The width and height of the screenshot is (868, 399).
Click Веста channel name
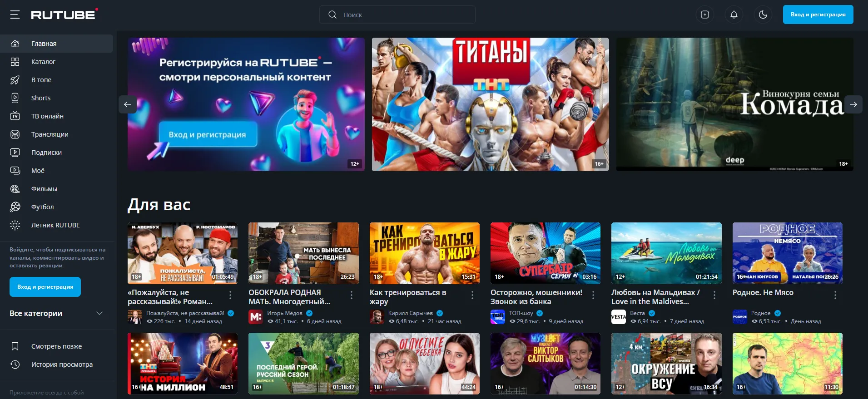pyautogui.click(x=637, y=313)
